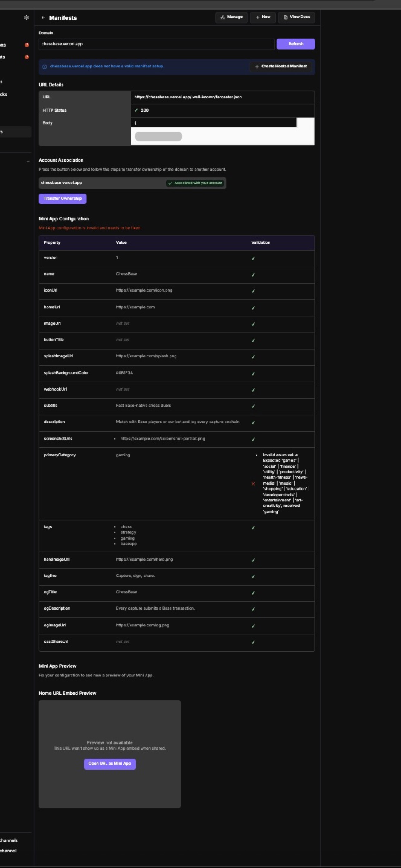Click the topmost red notification badge in the sidebar
The image size is (401, 868).
(27, 45)
